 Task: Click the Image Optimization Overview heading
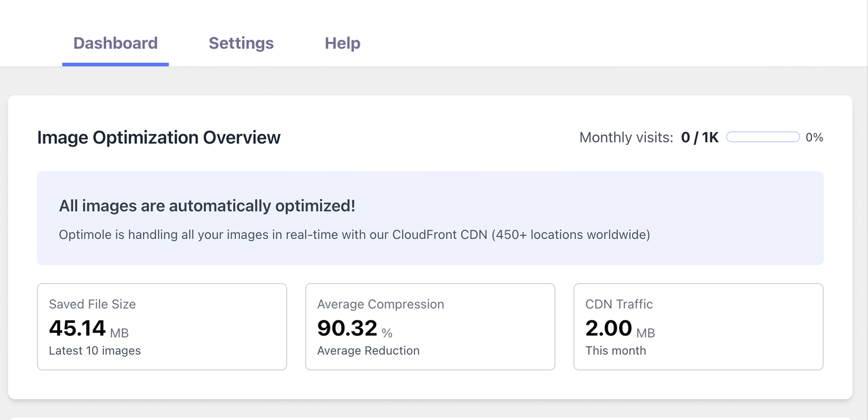[158, 138]
